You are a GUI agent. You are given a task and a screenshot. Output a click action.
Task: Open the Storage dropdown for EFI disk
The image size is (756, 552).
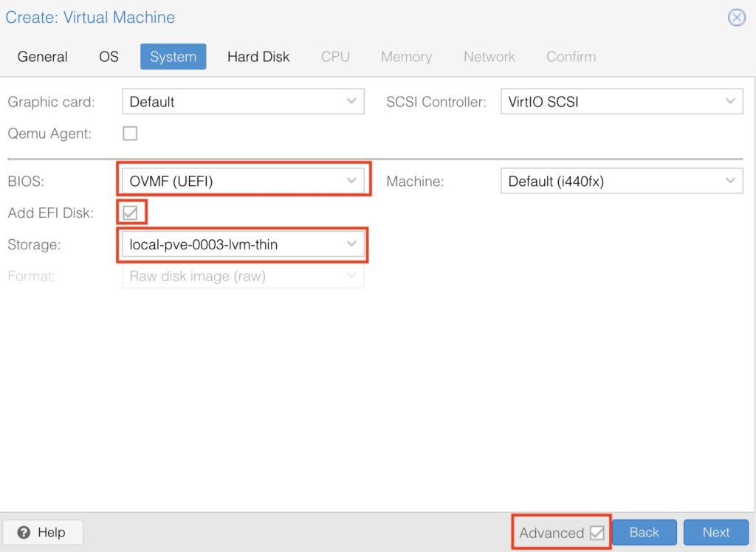pyautogui.click(x=243, y=244)
